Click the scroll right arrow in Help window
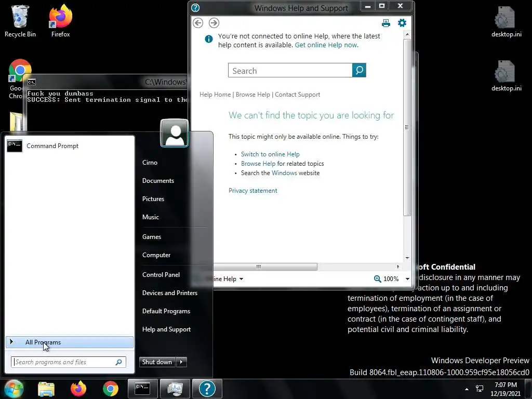 398,267
